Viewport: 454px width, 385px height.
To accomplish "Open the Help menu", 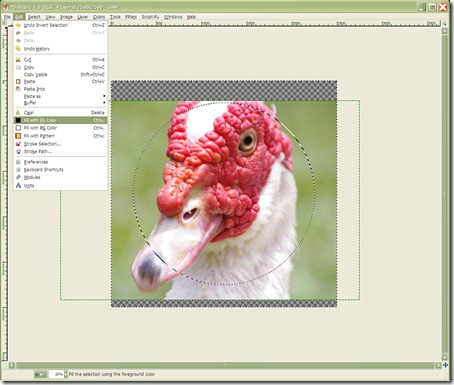I will 191,17.
